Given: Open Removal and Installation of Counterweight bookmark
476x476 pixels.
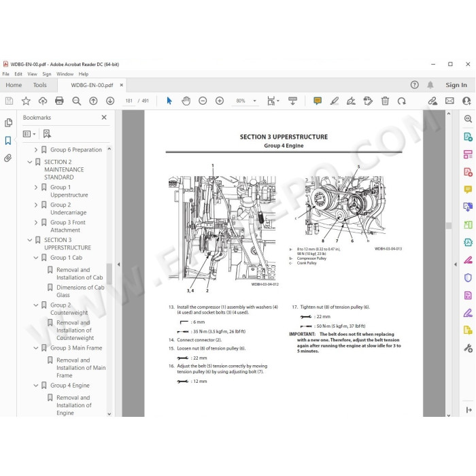Looking at the screenshot, I should pos(75,330).
